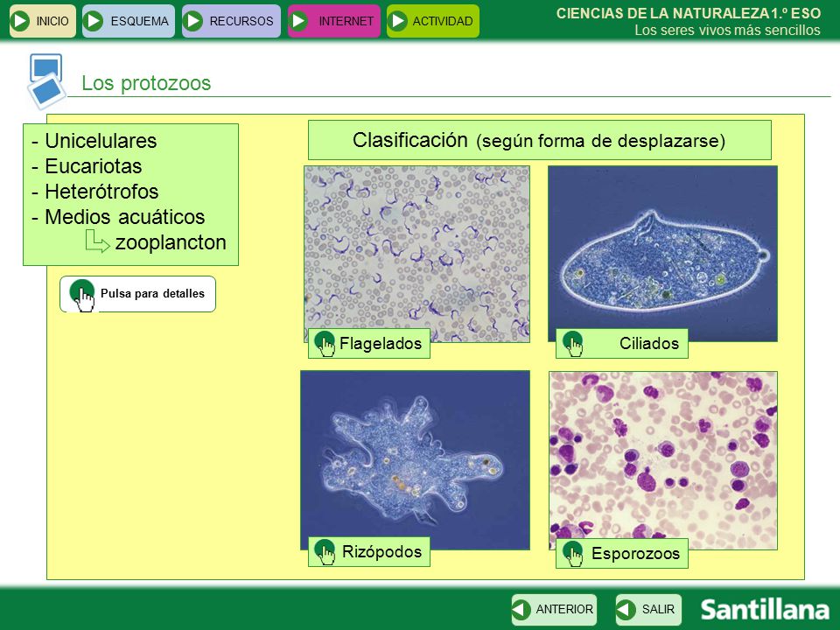Click Los seres vivos más sencillos subtitle
Viewport: 840px width, 630px height.
[727, 30]
